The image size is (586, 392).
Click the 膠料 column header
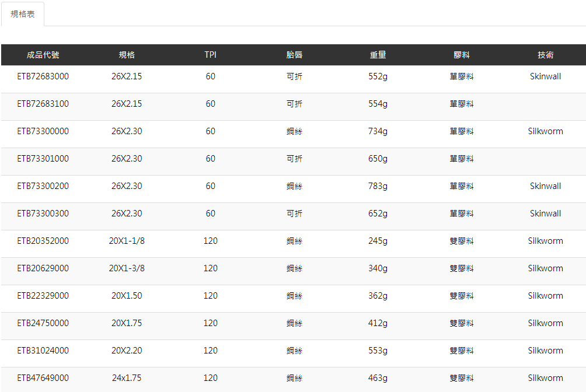click(x=462, y=55)
